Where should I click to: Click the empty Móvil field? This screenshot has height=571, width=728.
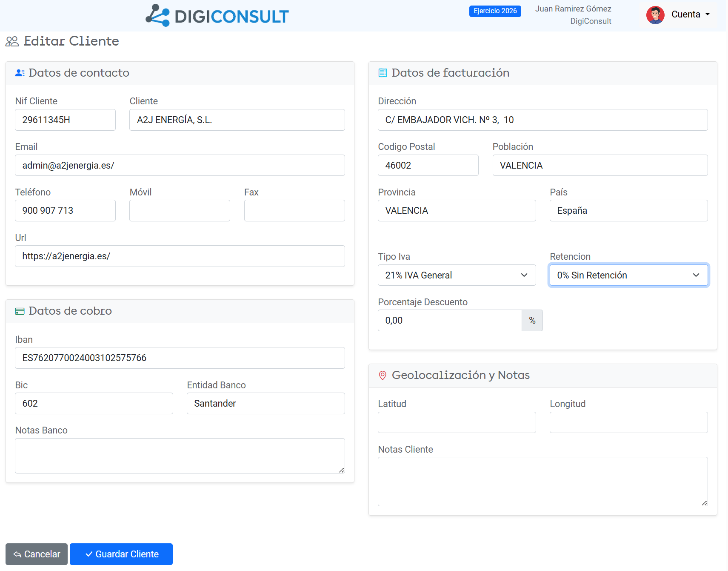click(x=180, y=211)
